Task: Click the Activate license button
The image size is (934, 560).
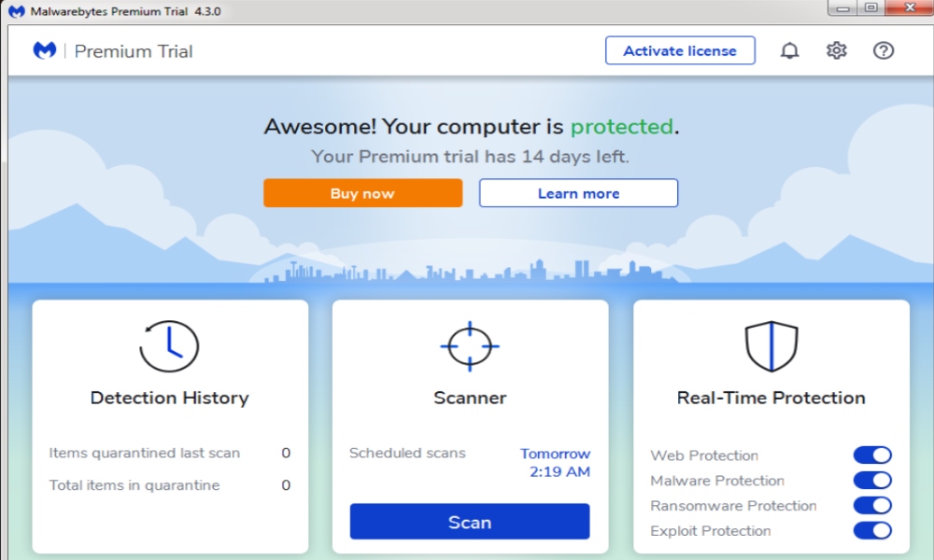Action: (x=680, y=50)
